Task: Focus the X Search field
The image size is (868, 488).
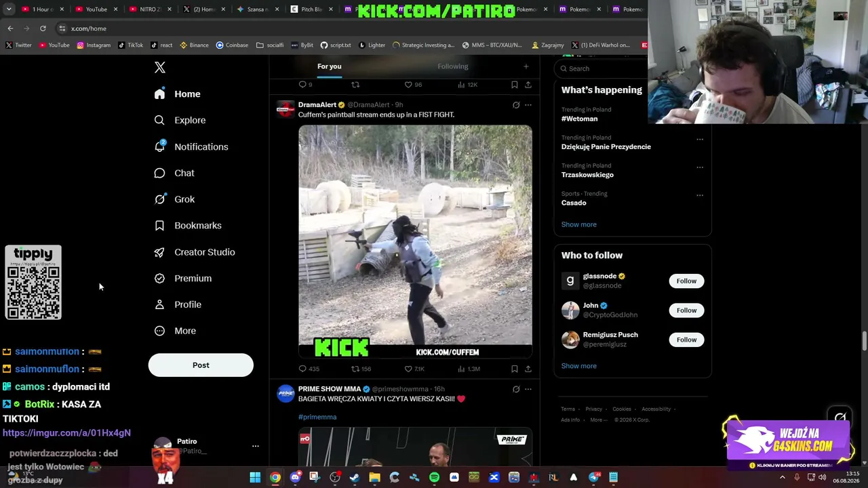Action: [x=601, y=68]
